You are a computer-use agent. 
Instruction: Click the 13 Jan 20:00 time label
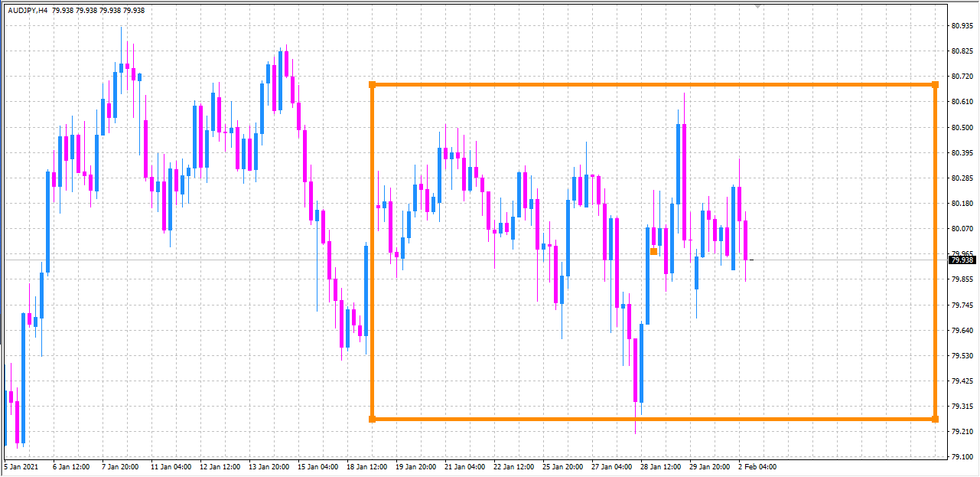pos(269,466)
